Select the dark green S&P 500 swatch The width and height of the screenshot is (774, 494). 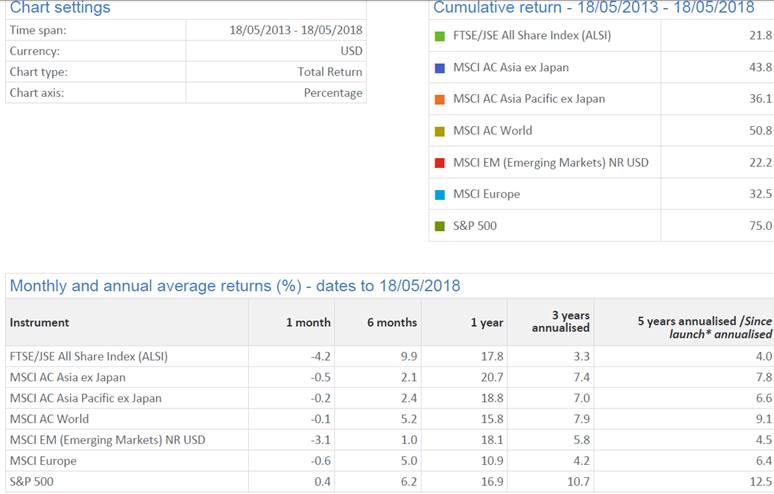439,226
